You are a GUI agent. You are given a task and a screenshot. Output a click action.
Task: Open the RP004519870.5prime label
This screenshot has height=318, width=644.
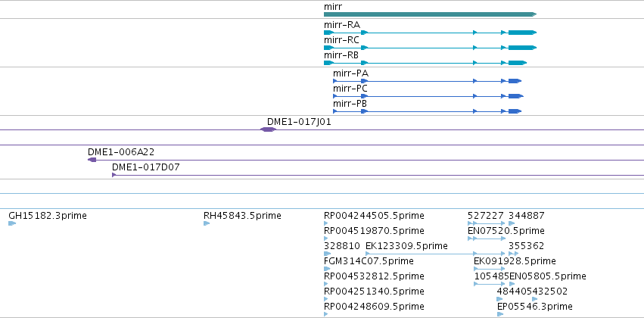(374, 230)
